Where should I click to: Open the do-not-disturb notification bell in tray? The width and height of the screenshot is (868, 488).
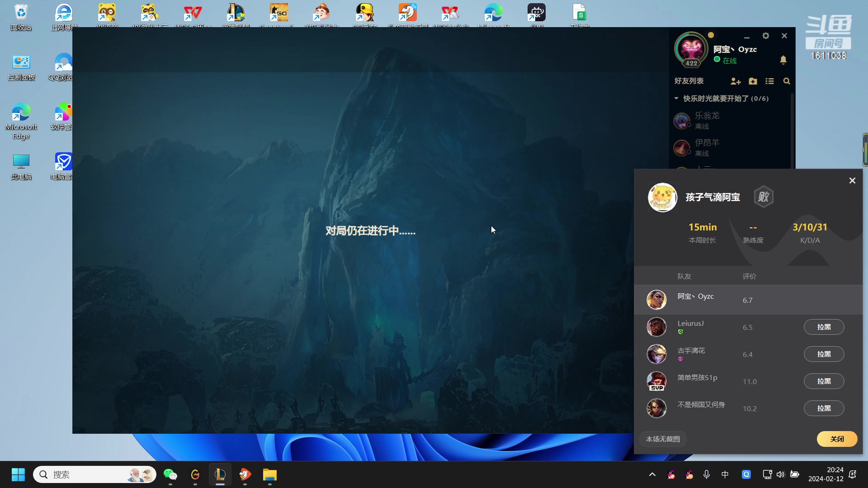pyautogui.click(x=853, y=474)
